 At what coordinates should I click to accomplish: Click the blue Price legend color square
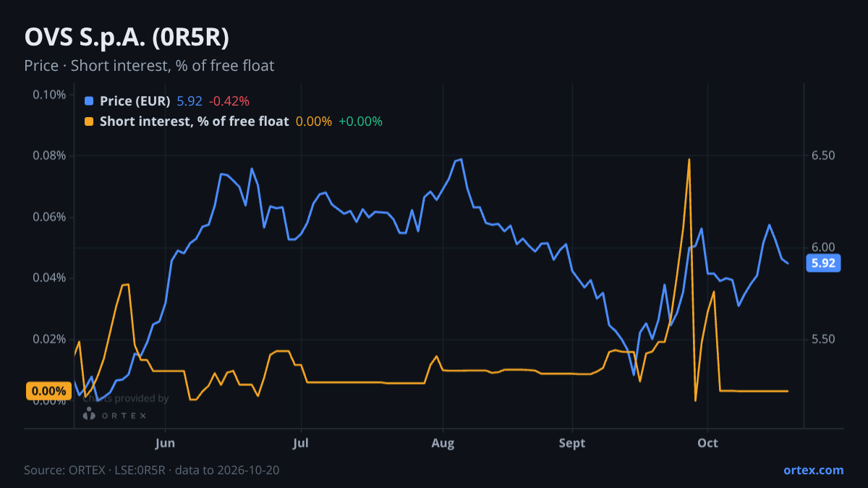pyautogui.click(x=89, y=101)
